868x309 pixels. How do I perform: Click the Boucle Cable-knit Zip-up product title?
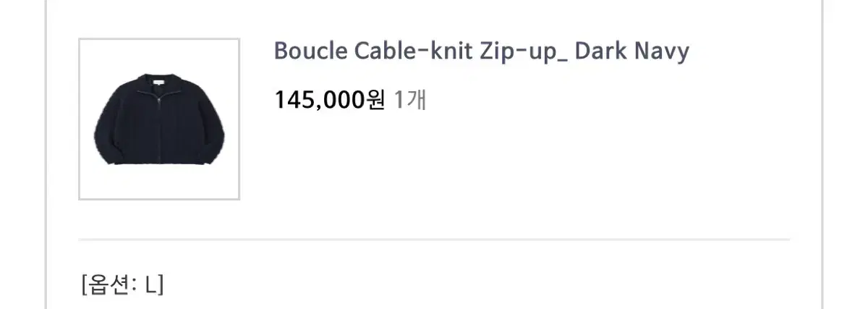[x=481, y=51]
